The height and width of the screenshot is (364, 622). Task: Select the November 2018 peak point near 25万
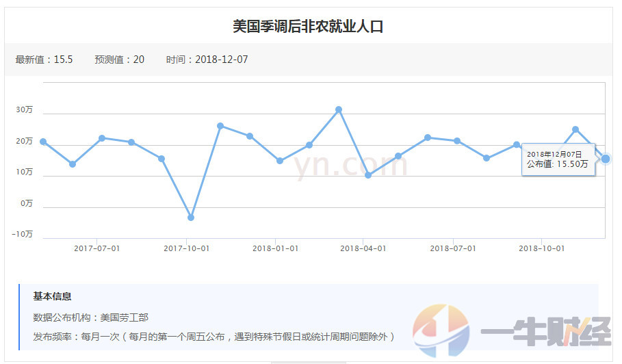coord(575,129)
